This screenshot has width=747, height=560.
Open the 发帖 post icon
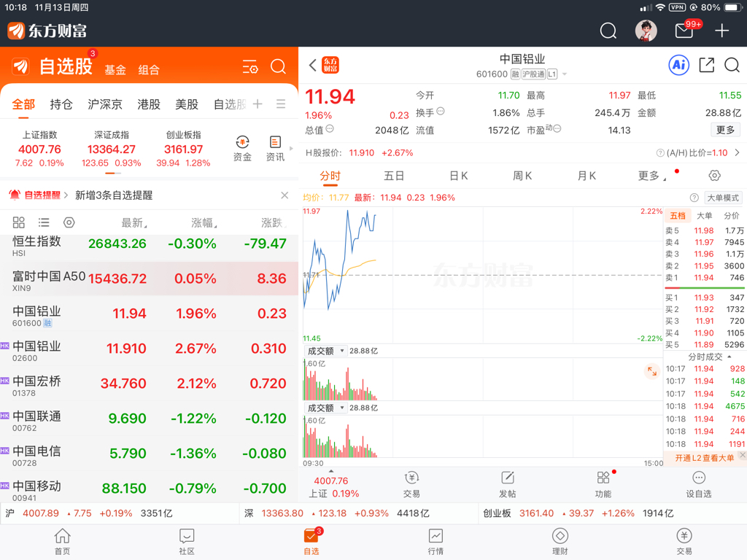(x=508, y=485)
